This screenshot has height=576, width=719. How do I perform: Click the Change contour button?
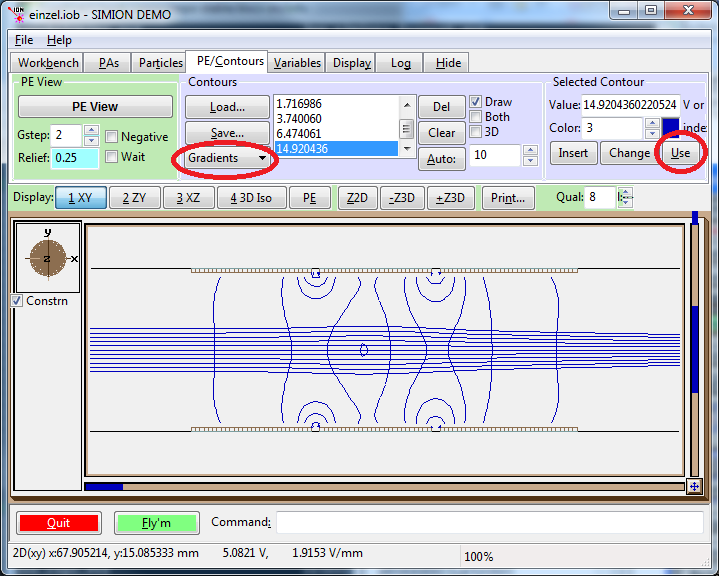629,153
